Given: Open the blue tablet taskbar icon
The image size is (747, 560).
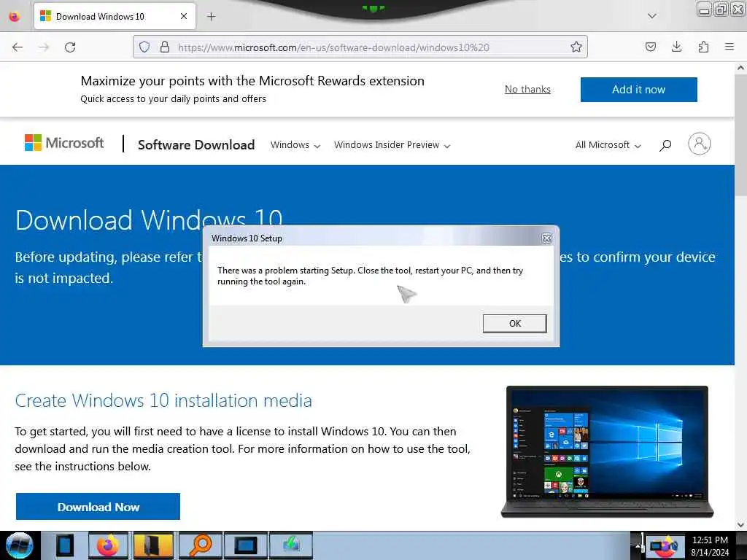Looking at the screenshot, I should [x=64, y=545].
